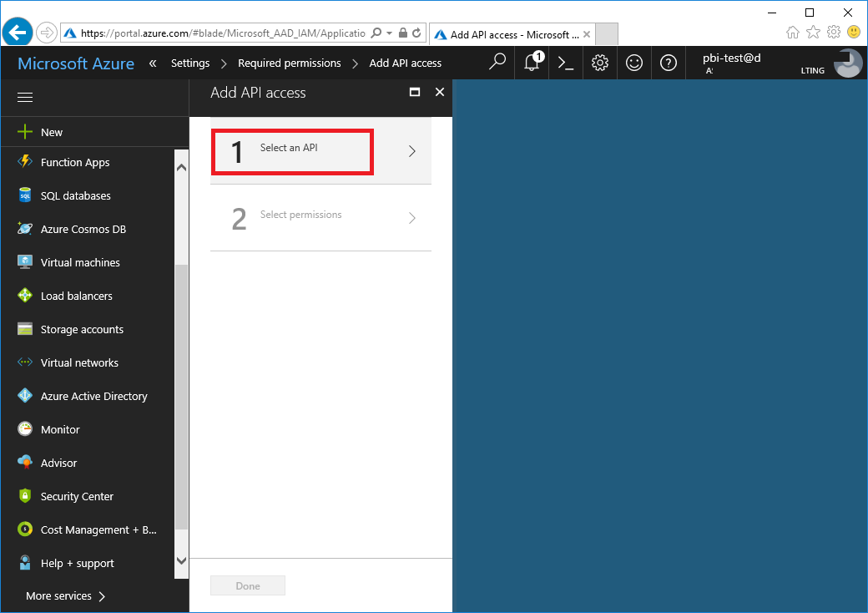Open Azure Active Directory label

tap(94, 396)
